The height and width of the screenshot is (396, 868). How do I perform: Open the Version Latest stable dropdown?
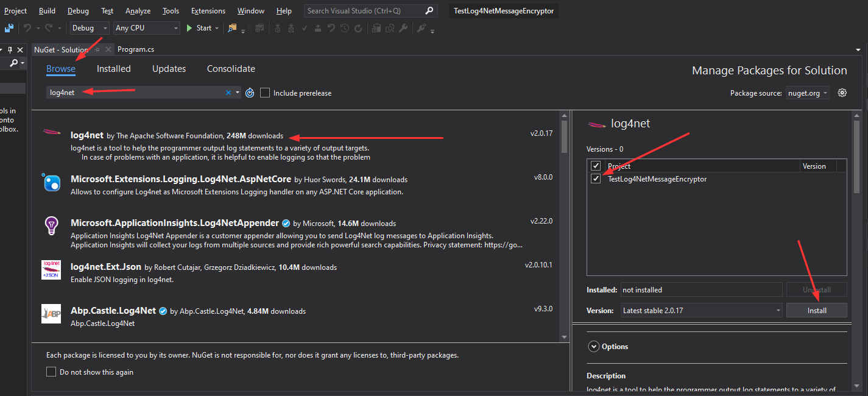[x=701, y=310]
